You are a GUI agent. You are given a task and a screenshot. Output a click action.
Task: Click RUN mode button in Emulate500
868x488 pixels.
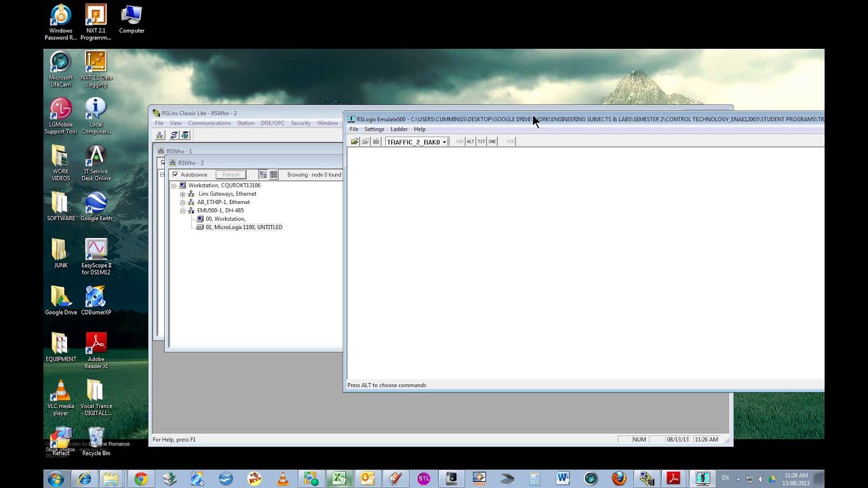pos(460,142)
